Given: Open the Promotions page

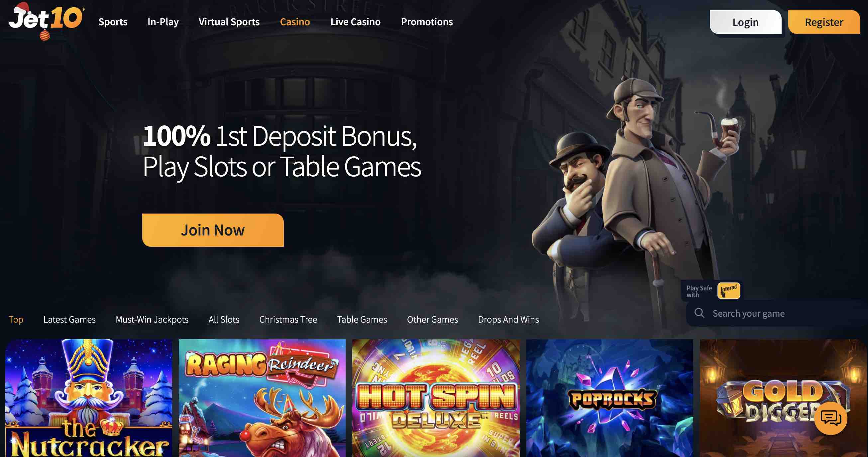Looking at the screenshot, I should 427,22.
